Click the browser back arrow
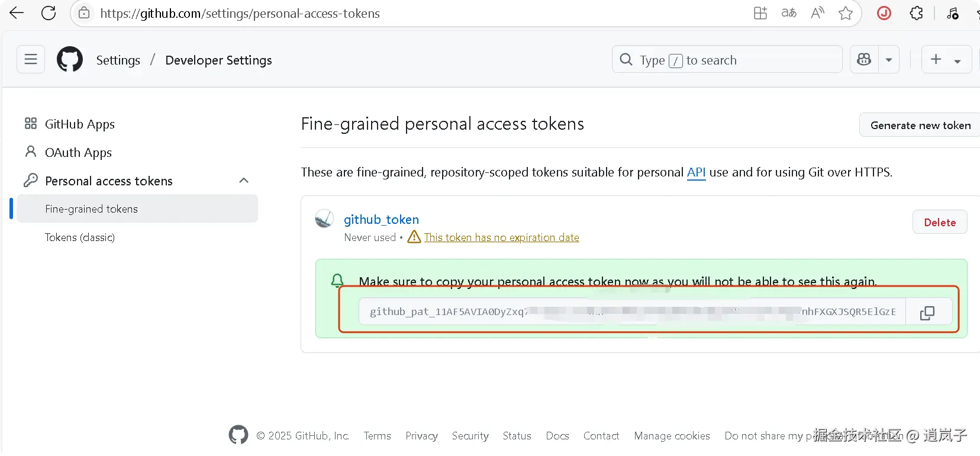980x456 pixels. pyautogui.click(x=17, y=13)
